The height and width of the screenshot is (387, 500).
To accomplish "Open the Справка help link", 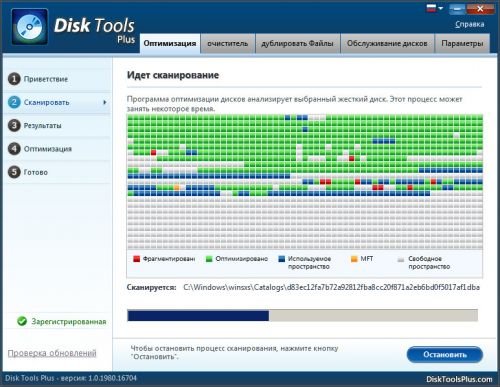I will tap(470, 24).
